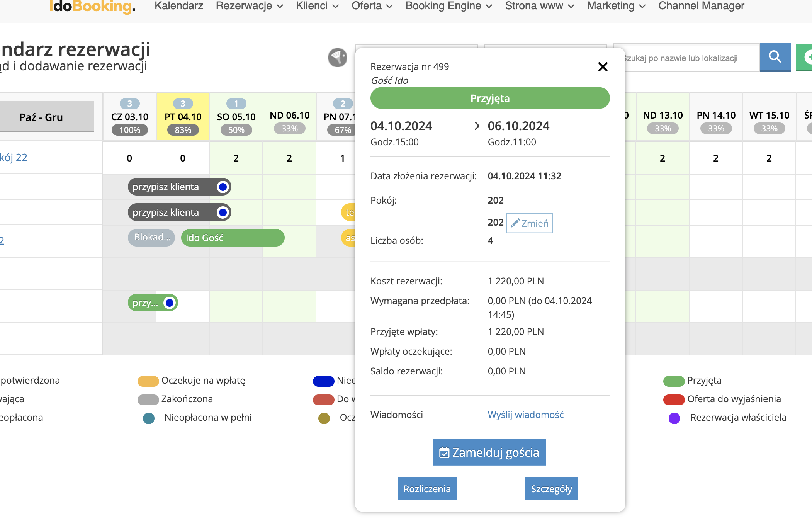The image size is (812, 527).
Task: Select the CZ 03.10 column header
Action: click(130, 117)
